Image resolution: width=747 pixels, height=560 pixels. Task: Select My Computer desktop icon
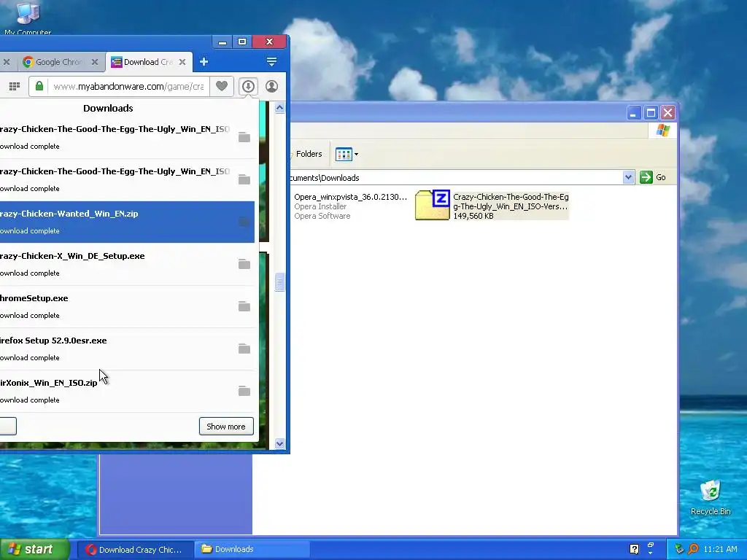(x=28, y=18)
